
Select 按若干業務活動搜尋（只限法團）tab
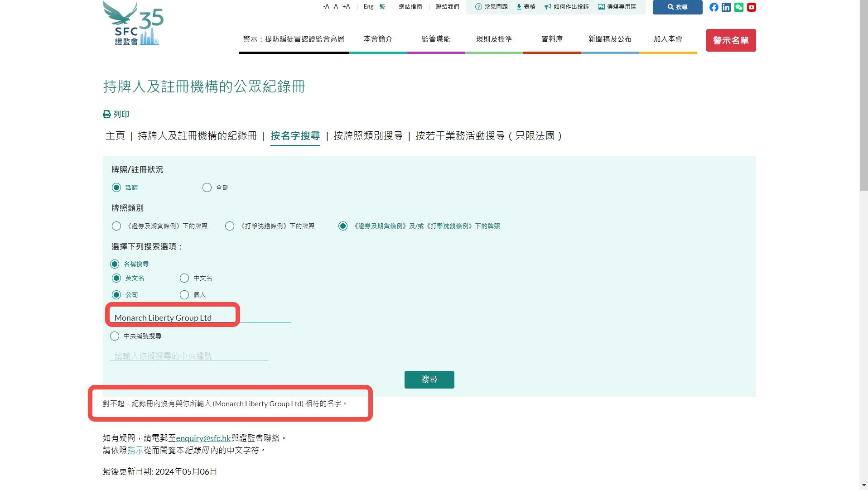(x=489, y=136)
